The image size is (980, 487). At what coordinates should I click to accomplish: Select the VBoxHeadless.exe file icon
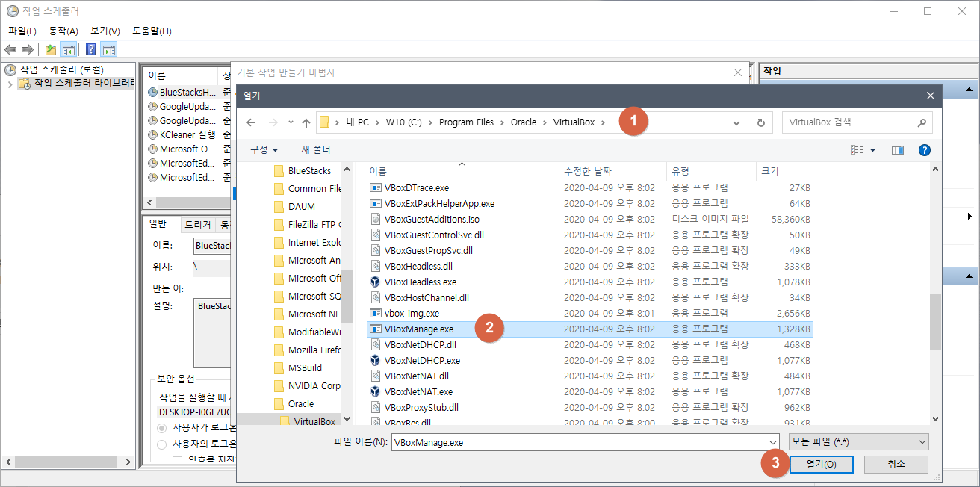(376, 282)
